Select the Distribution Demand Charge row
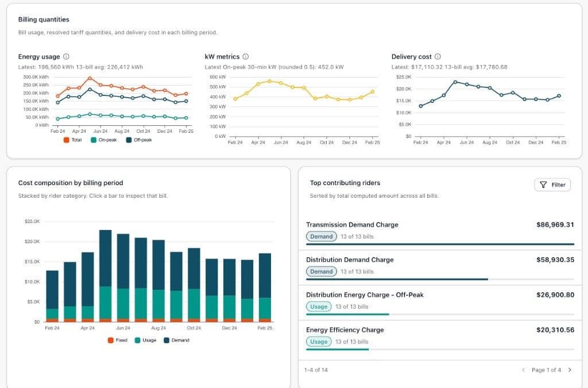Image resolution: width=588 pixels, height=388 pixels. point(440,267)
